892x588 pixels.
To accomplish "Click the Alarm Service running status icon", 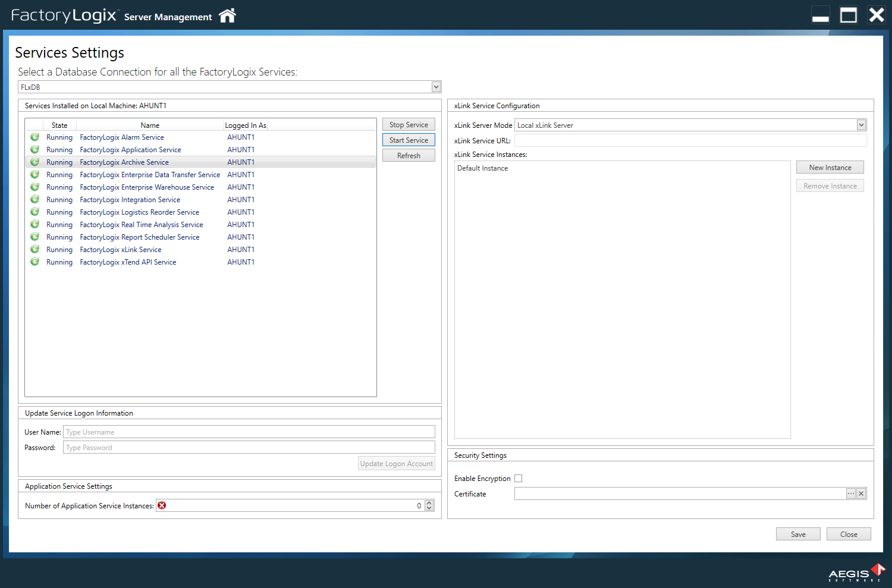I will point(35,137).
